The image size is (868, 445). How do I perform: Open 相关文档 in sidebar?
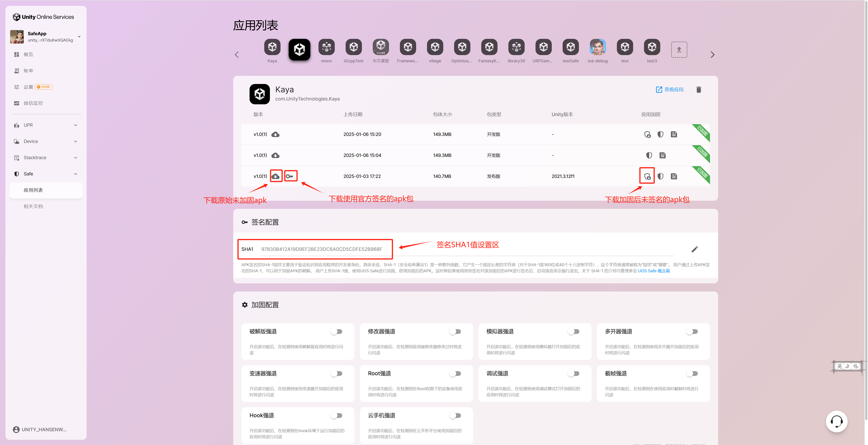[33, 206]
